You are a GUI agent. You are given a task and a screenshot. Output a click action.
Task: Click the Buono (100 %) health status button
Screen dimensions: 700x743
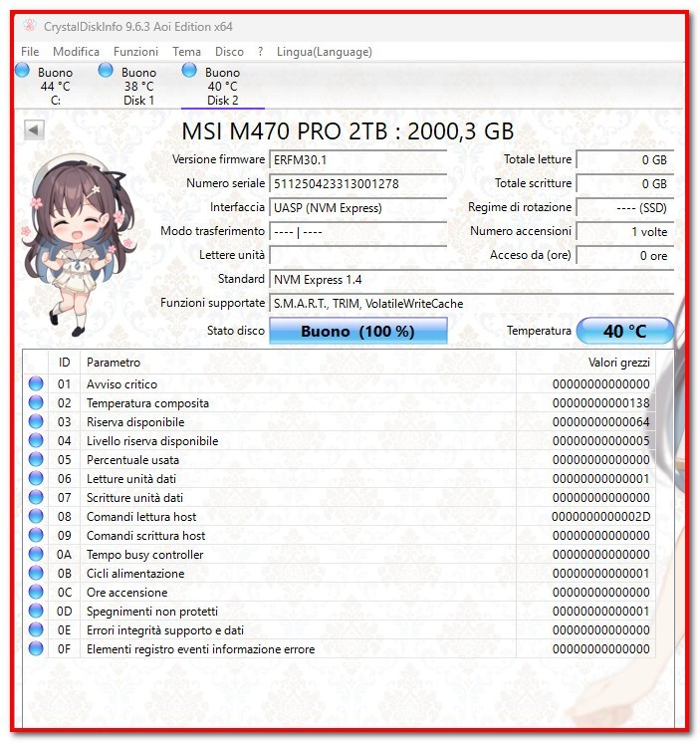point(358,331)
